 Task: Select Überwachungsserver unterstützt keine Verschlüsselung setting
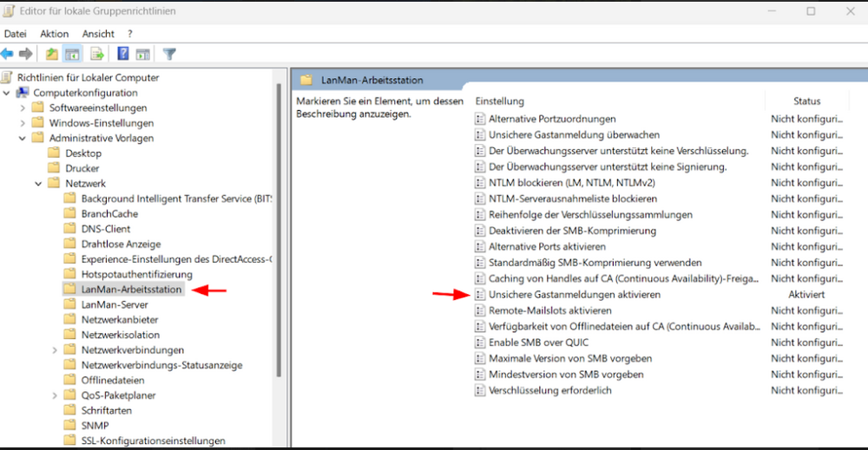618,151
